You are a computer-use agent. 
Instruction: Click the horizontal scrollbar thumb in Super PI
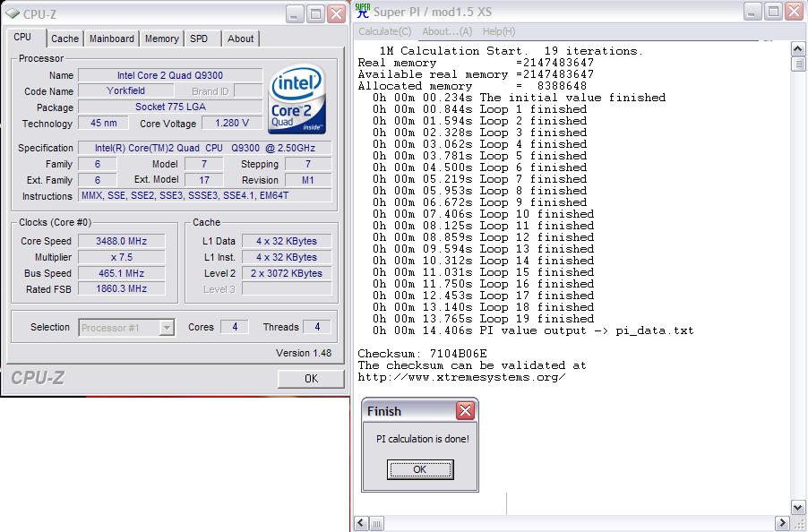pos(377,523)
